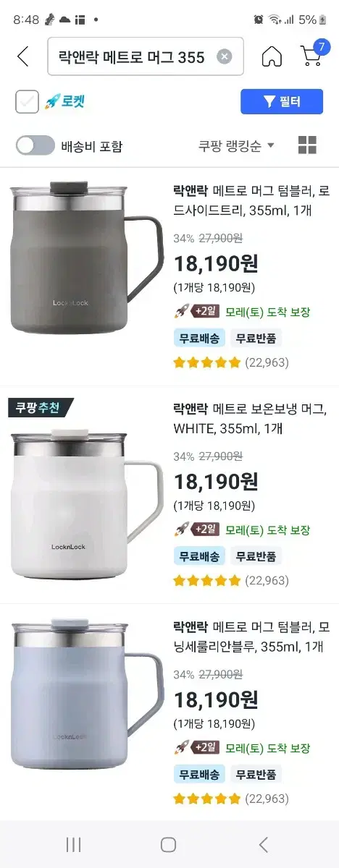The image size is (339, 868).
Task: Tap Android home navigation button
Action: coord(169,844)
